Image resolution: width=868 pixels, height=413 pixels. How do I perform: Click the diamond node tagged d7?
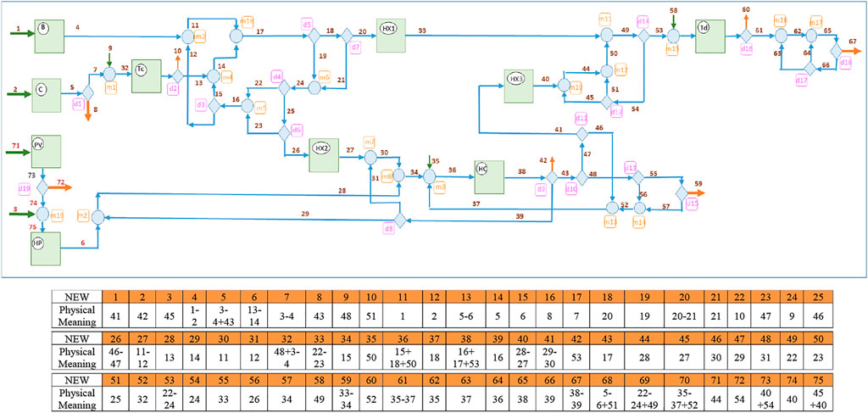click(347, 36)
